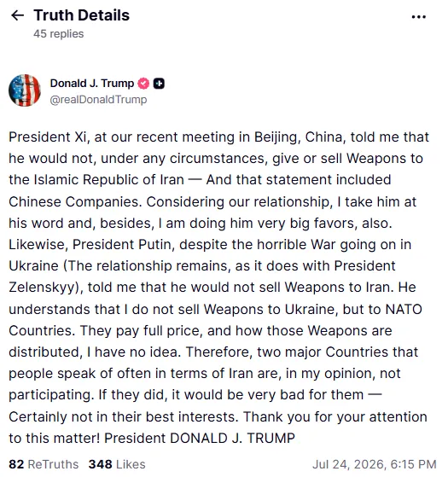448x477 pixels.
Task: Click the Truth Details page heading
Action: (x=82, y=15)
